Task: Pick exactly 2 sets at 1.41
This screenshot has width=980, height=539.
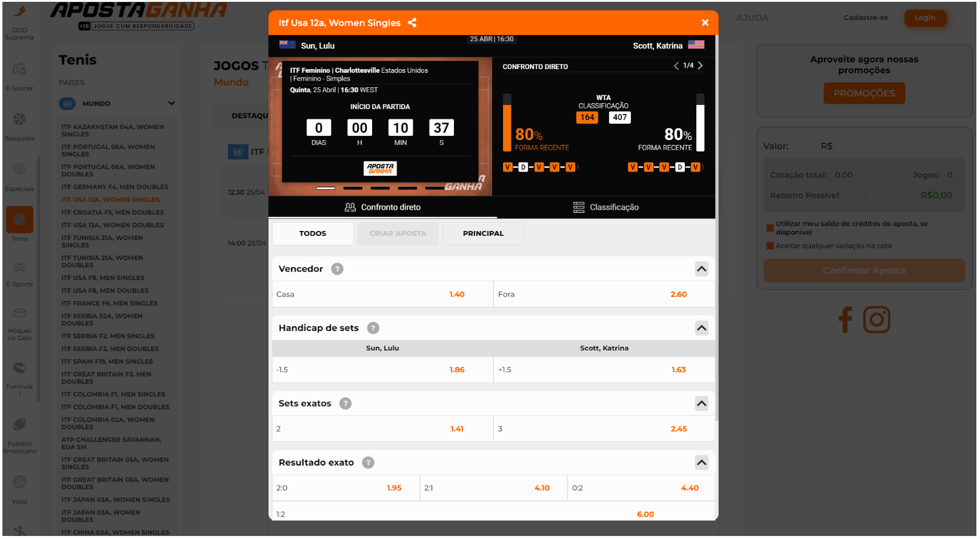Action: coord(382,429)
